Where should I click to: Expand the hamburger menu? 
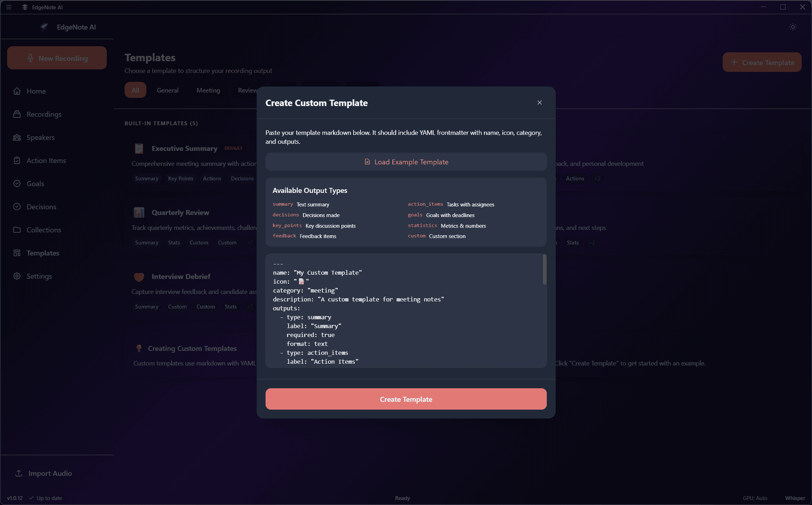tap(9, 7)
